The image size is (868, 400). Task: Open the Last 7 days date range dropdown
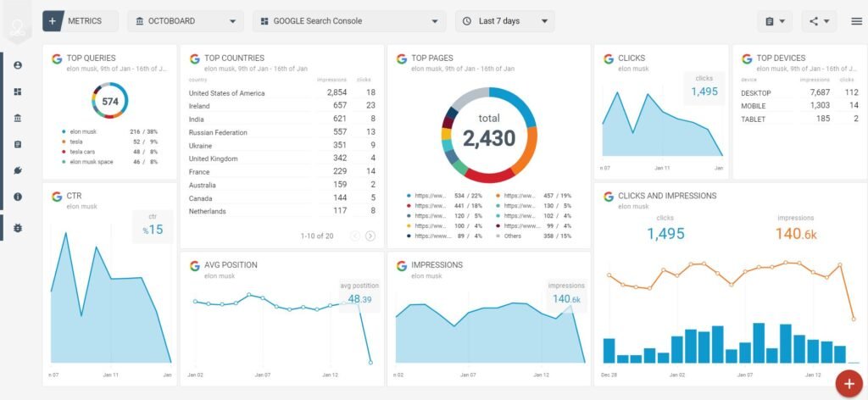[x=504, y=21]
